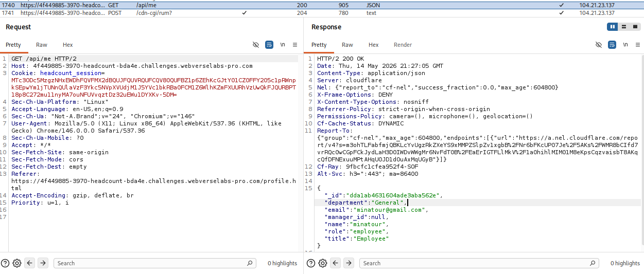
Task: Click the magnifier icon in Request search
Action: (x=250, y=263)
